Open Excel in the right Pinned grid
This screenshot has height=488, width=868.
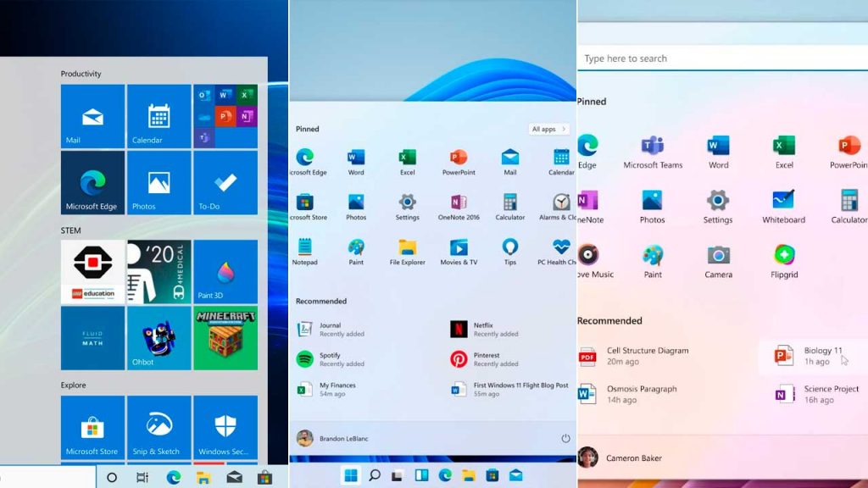(x=784, y=152)
